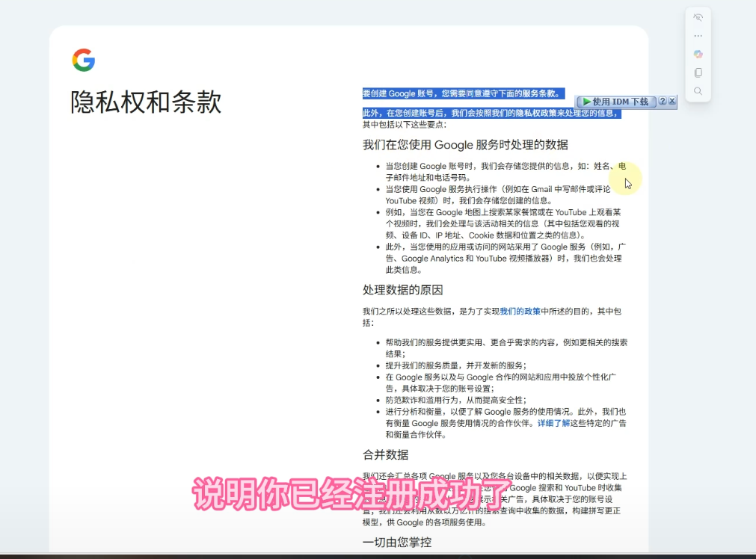Close the IDM download popup bar
This screenshot has height=559, width=756.
(672, 102)
